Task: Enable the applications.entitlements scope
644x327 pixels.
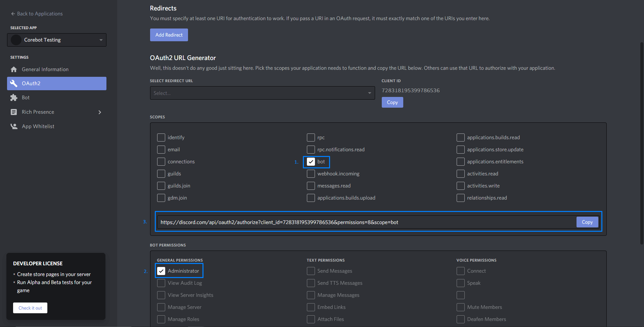Action: (461, 162)
